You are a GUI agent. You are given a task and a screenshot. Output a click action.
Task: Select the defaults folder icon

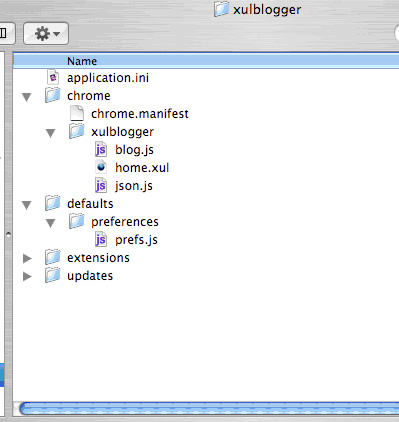click(x=53, y=203)
